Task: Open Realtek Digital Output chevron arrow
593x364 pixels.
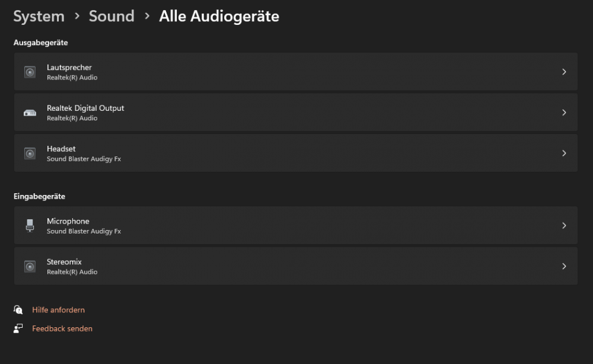Action: point(564,113)
